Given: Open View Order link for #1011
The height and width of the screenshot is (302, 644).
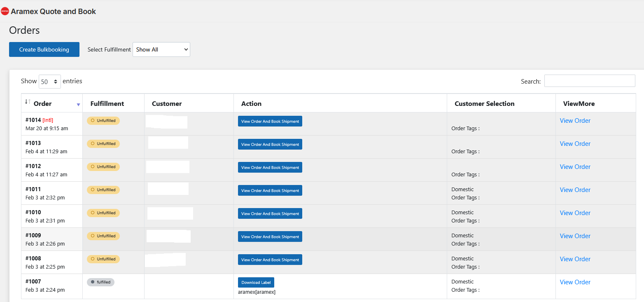Looking at the screenshot, I should click(x=575, y=190).
